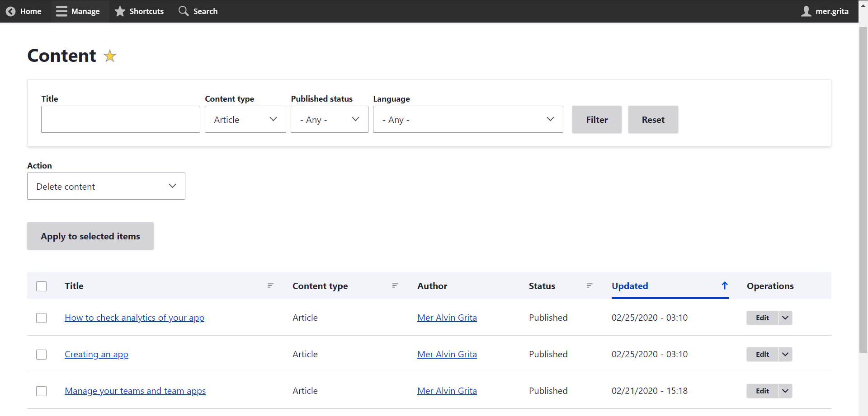The width and height of the screenshot is (868, 416).
Task: Open the Shortcuts star menu
Action: 139,11
